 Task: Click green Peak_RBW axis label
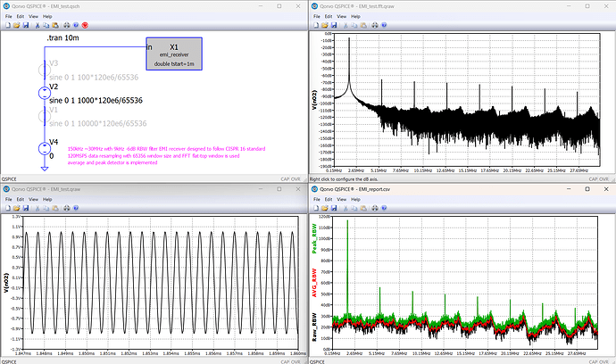tap(314, 239)
